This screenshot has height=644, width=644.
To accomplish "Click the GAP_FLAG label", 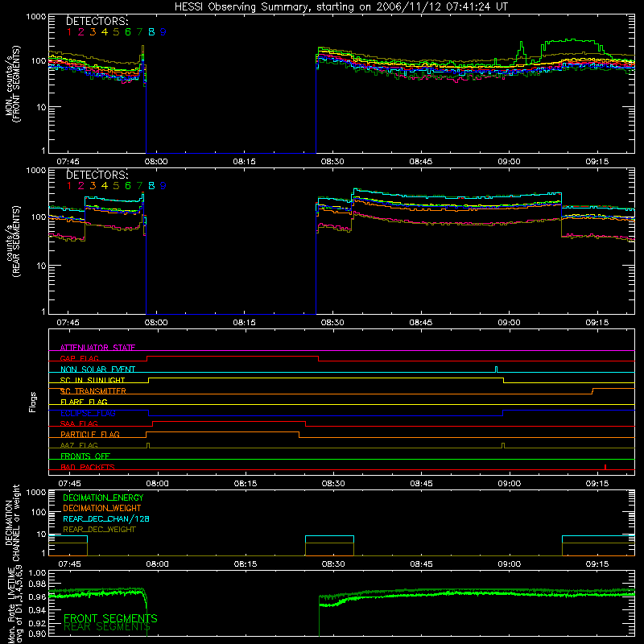I will pos(79,358).
